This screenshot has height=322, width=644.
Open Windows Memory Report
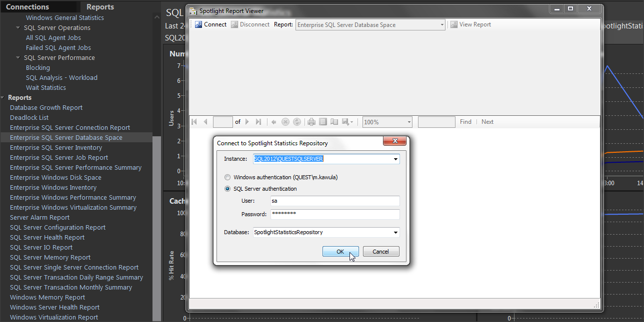click(x=47, y=297)
